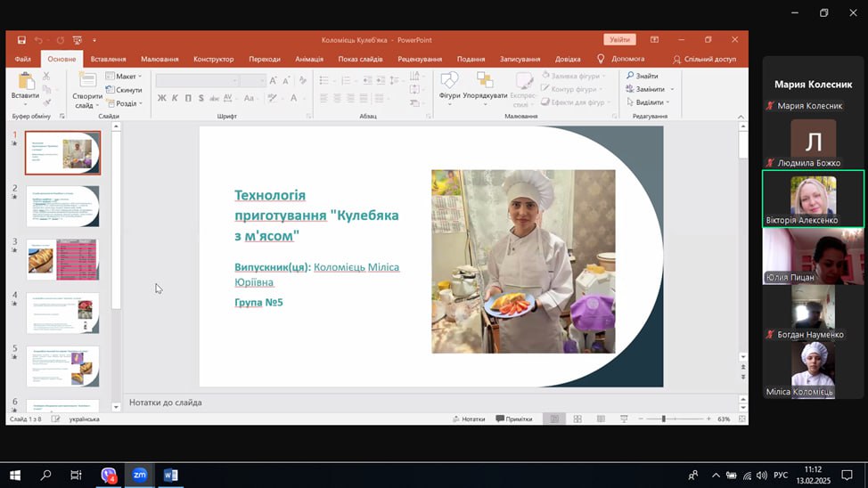
Task: Switch to Slide Sorter view in status bar
Action: click(577, 419)
